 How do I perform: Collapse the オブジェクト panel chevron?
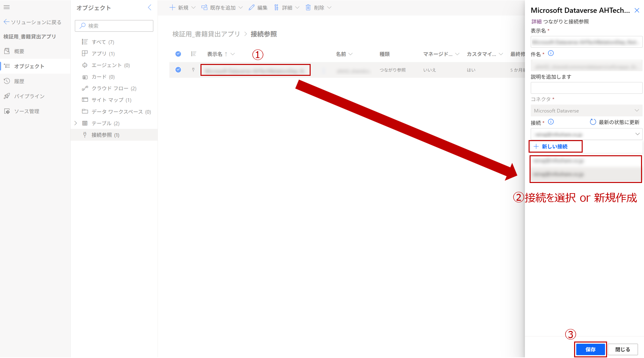150,8
